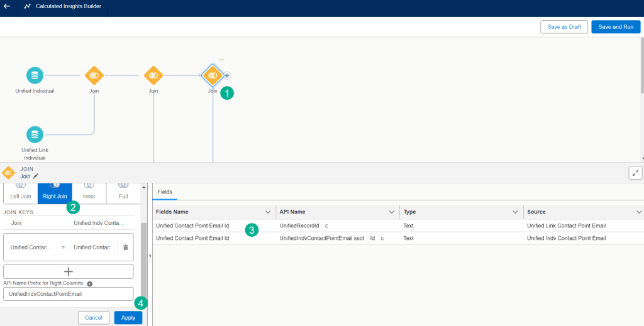Viewport: 644px width, 326px height.
Task: Select the Unified Individual data node
Action: [x=35, y=75]
